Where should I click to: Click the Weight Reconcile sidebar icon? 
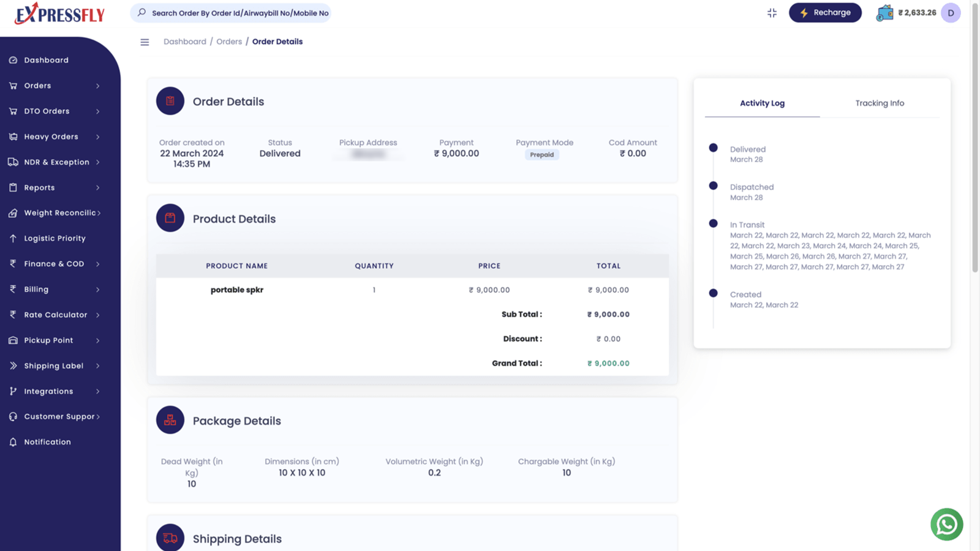(x=13, y=212)
